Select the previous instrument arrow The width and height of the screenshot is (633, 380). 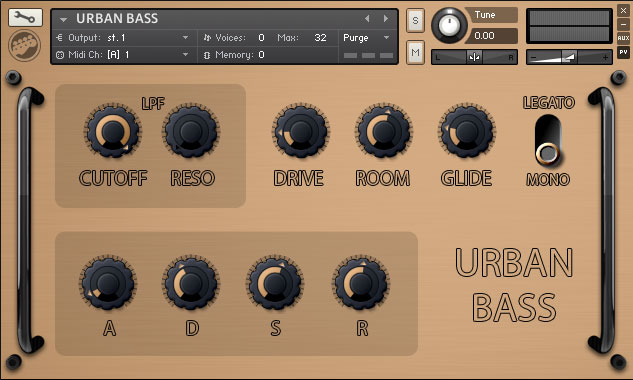[x=367, y=18]
